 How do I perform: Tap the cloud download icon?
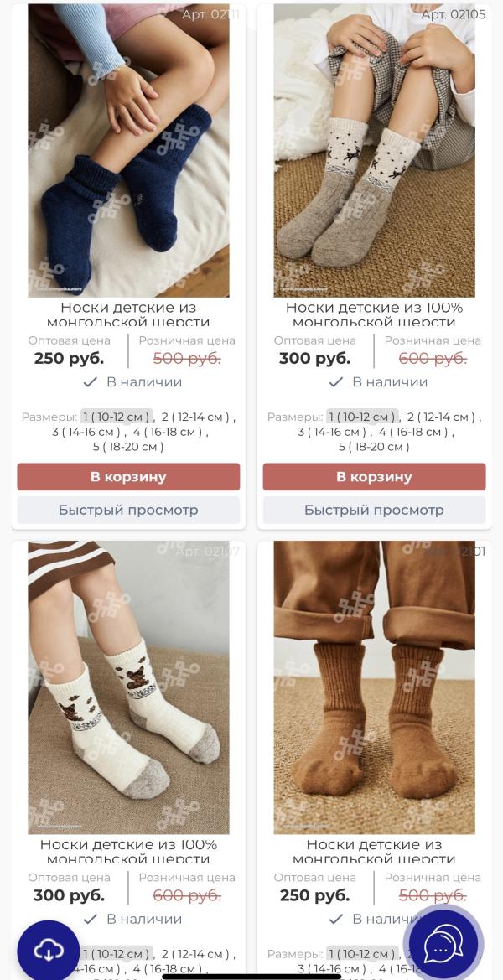[48, 951]
